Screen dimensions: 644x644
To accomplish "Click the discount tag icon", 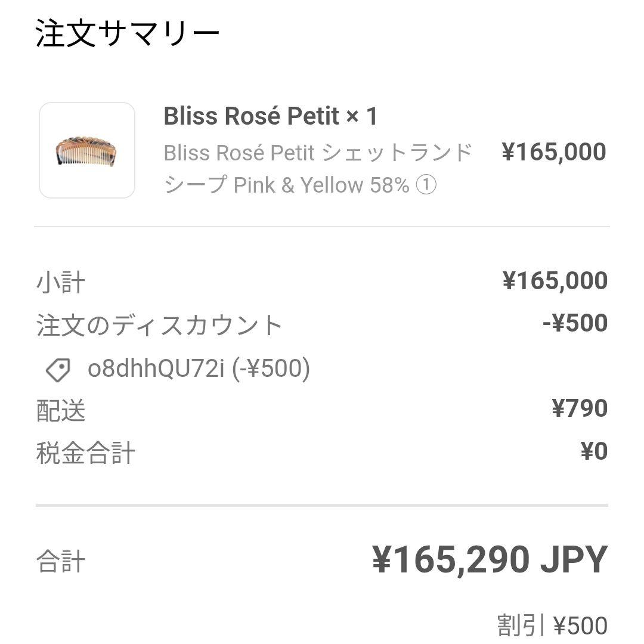I will (x=57, y=371).
